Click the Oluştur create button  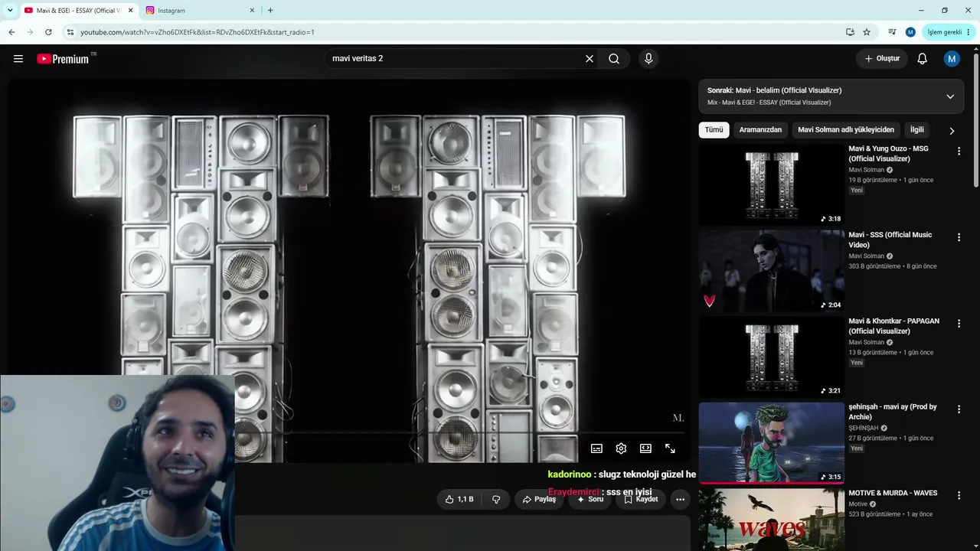(882, 59)
